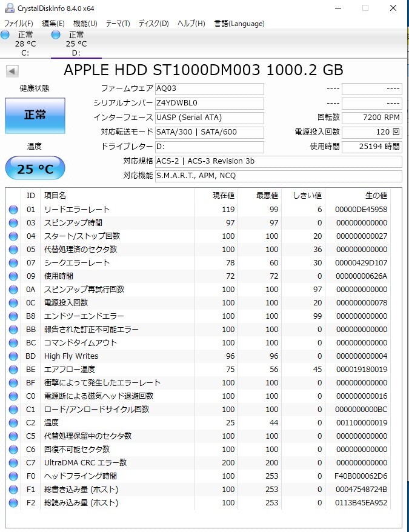Click status orb for 代替処理保留中のセクタ数 row
The width and height of the screenshot is (409, 532).
tap(13, 436)
